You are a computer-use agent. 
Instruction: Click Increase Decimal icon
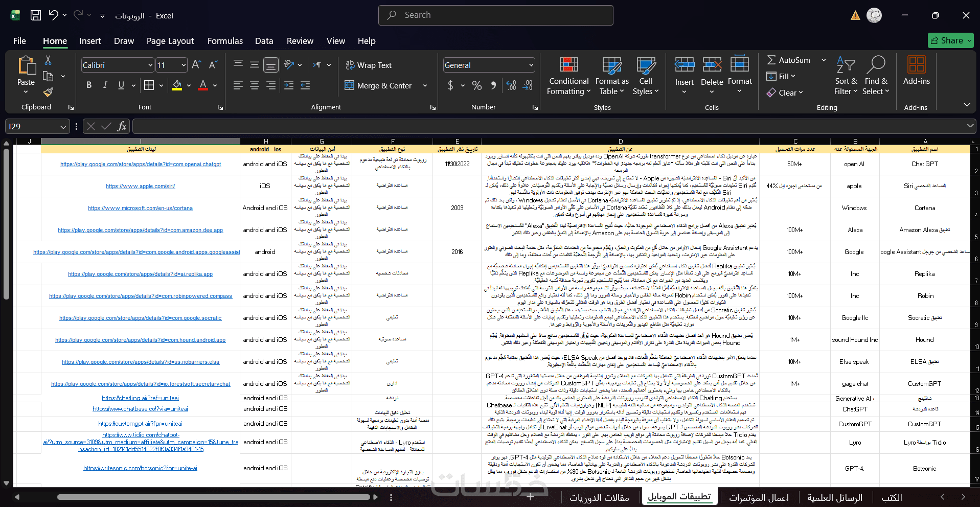pos(511,85)
